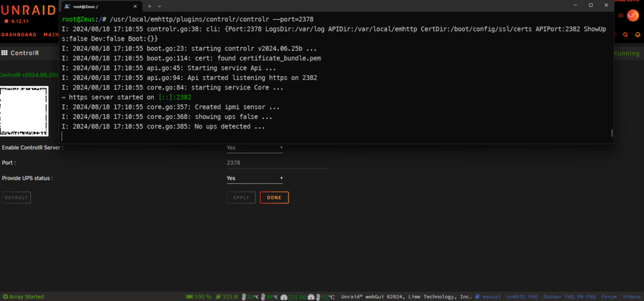Close the root@Zeus terminal tab
The width and height of the screenshot is (644, 301).
click(x=135, y=6)
